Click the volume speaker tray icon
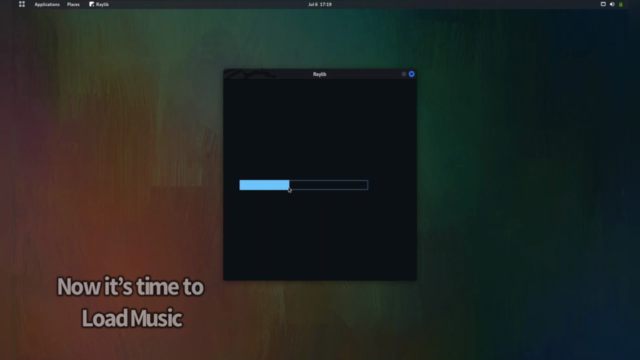Viewport: 640px width, 360px height. coord(612,4)
